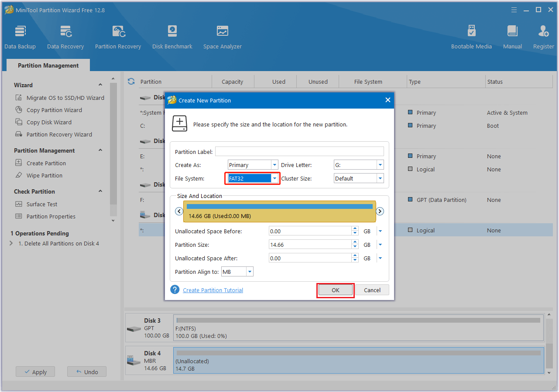Click the Unallocated Space Before value field
Viewport: 559px width, 392px height.
click(310, 231)
